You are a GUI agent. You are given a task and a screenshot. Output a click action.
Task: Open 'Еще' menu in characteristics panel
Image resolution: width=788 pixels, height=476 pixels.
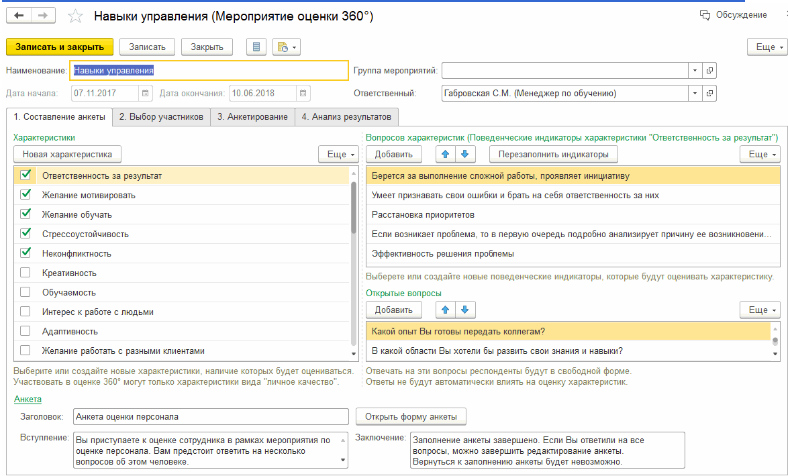click(x=338, y=154)
